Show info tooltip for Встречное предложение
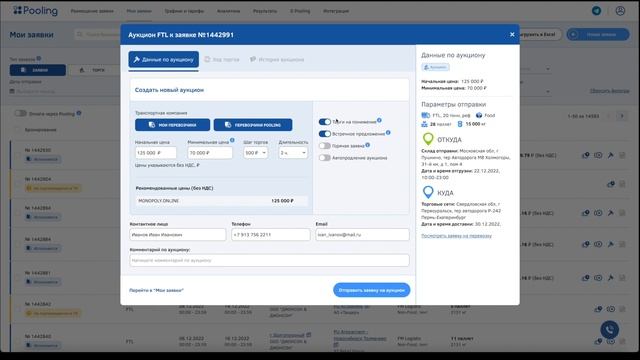This screenshot has height=360, width=640. [x=388, y=132]
